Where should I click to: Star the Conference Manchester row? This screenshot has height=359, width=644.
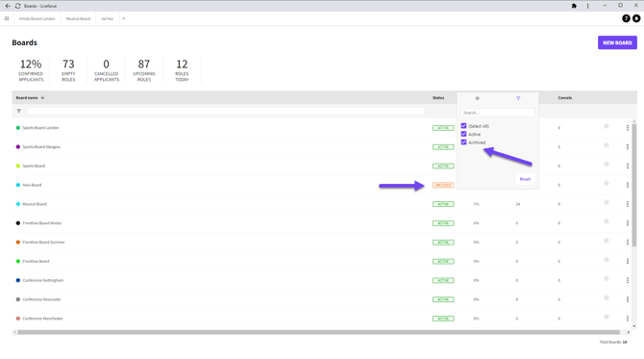pyautogui.click(x=607, y=317)
